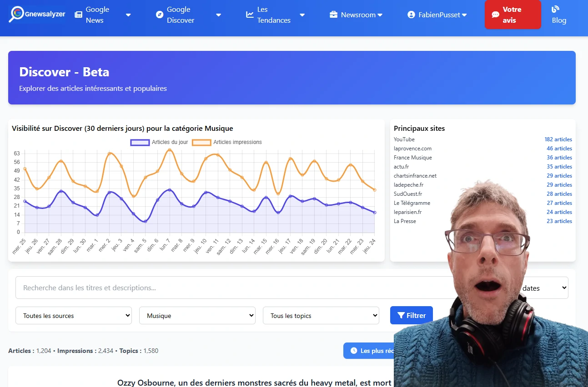Click the orange peak point above lun. 7

169,150
